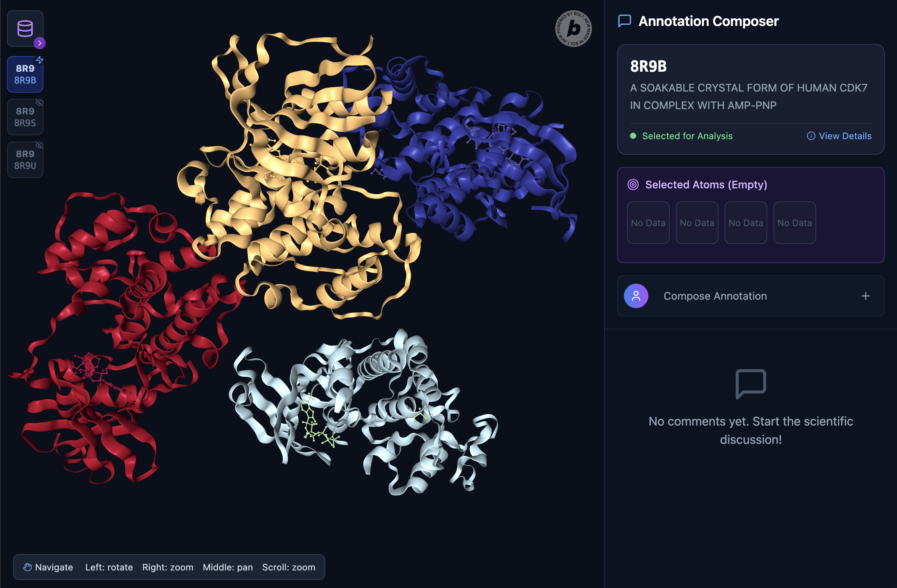
Task: Expand Compose Annotation with plus icon
Action: click(x=866, y=296)
